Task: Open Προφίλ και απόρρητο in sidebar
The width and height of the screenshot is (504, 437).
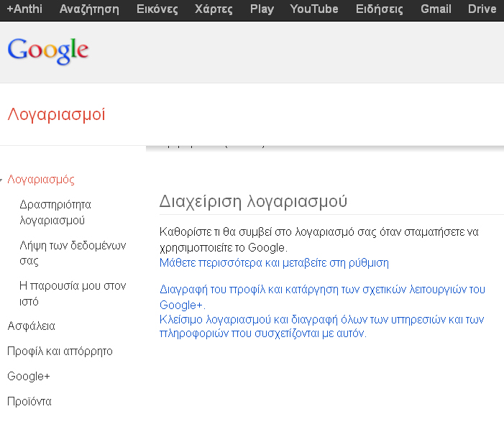Action: 60,351
